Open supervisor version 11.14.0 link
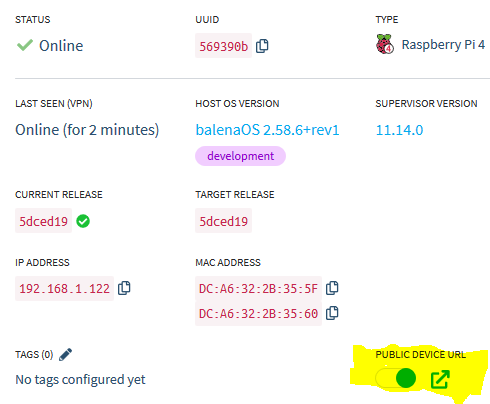The width and height of the screenshot is (490, 404). coord(399,130)
